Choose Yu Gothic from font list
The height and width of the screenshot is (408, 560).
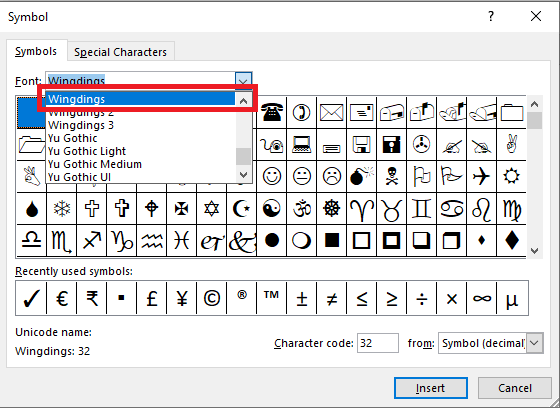coord(140,138)
